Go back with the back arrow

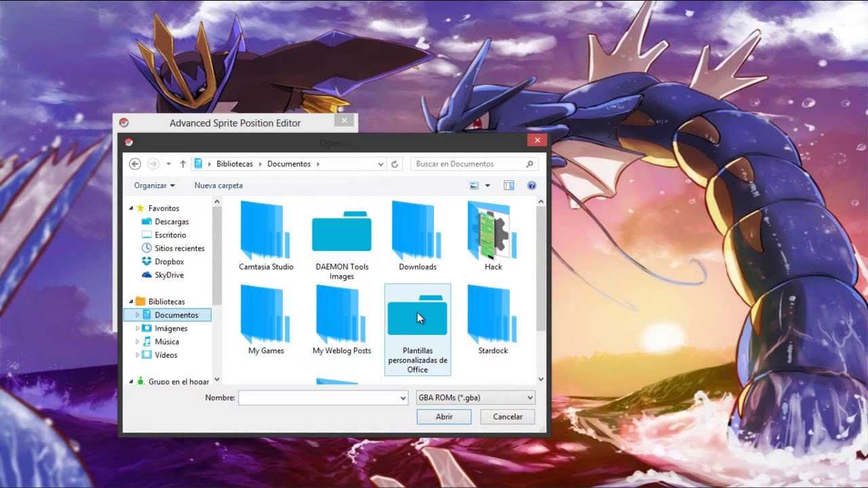(x=135, y=164)
